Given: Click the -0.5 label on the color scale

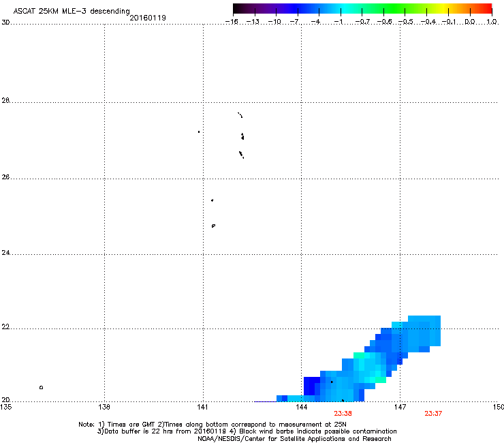Looking at the screenshot, I should [406, 22].
